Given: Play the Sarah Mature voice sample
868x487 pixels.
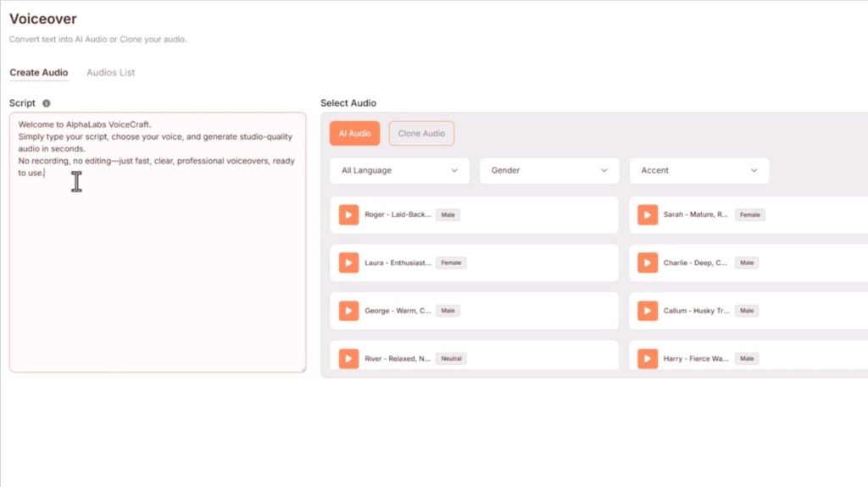Looking at the screenshot, I should [x=648, y=215].
